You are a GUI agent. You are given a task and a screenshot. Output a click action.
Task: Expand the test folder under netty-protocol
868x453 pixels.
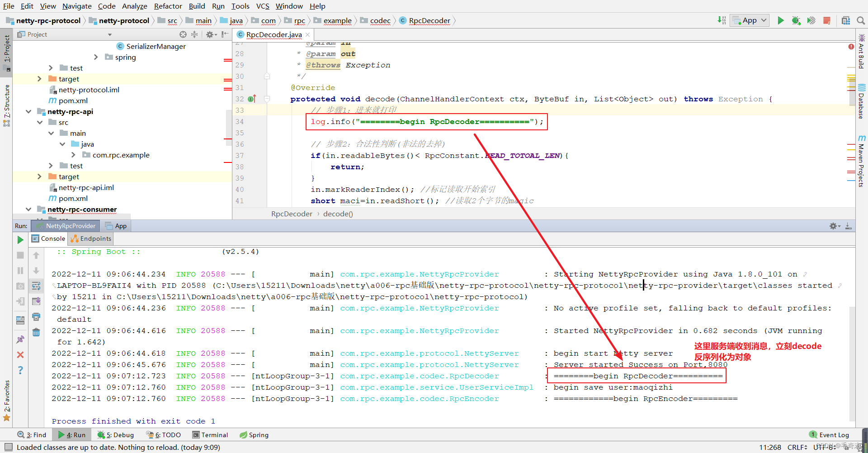point(51,68)
